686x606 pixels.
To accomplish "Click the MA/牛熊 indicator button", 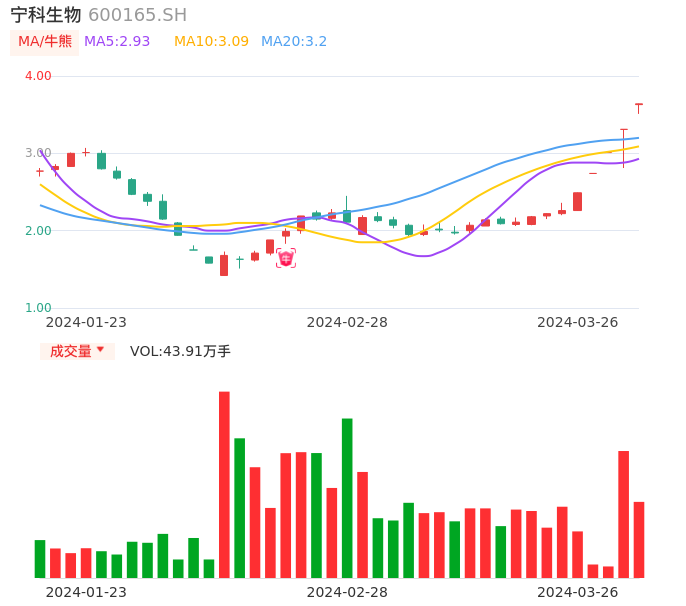I will coord(45,42).
